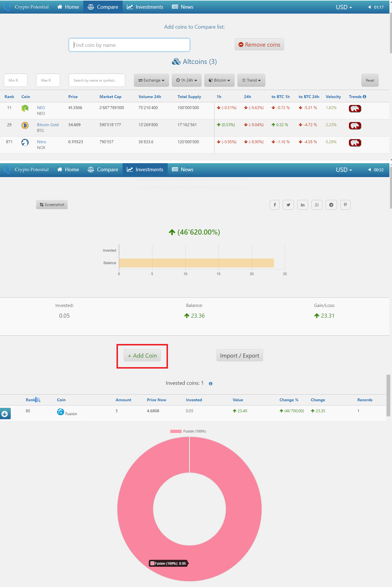Screen dimensions: 392x587
Task: Click the Nitro coin icon
Action: [x=25, y=142]
